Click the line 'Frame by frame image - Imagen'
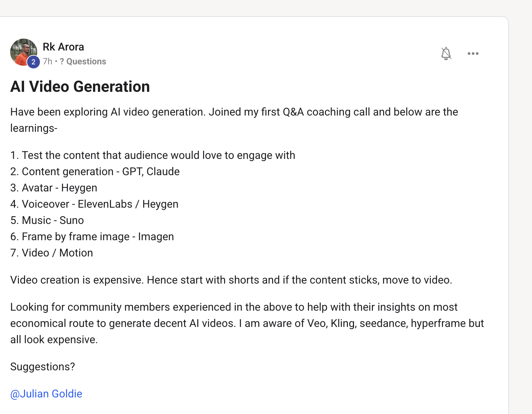Viewport: 532px width, 414px height. tap(92, 236)
